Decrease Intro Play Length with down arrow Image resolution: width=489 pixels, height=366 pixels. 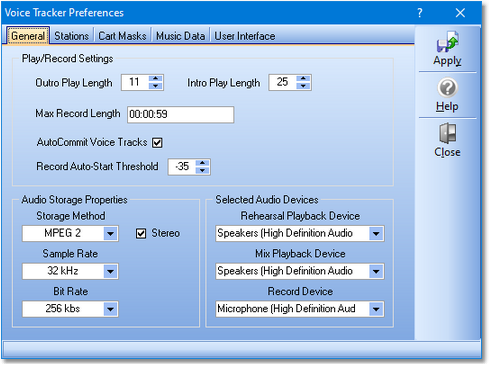303,86
